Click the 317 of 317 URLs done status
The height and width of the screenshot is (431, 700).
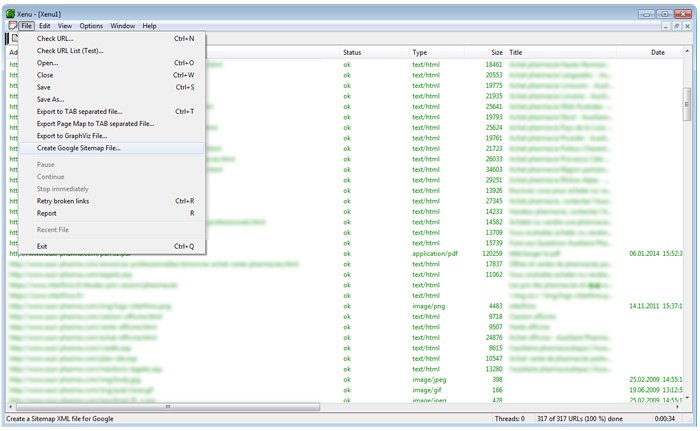579,419
